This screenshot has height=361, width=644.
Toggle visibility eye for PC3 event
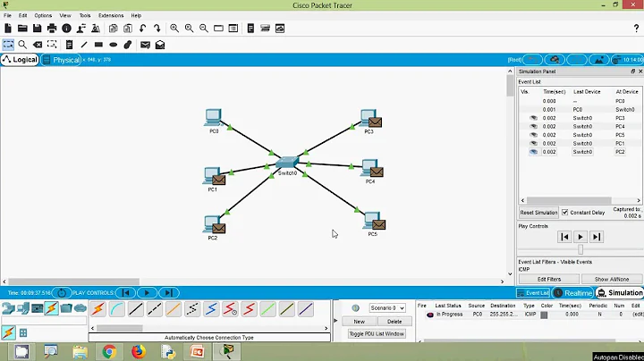533,118
